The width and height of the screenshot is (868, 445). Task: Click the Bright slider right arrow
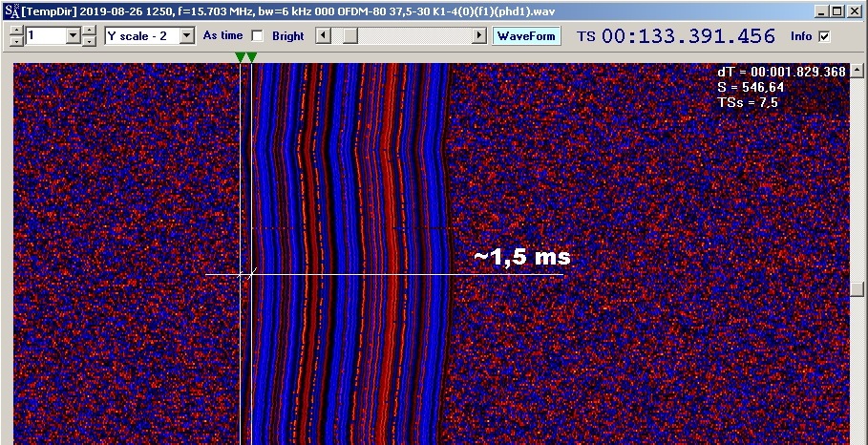(x=478, y=35)
